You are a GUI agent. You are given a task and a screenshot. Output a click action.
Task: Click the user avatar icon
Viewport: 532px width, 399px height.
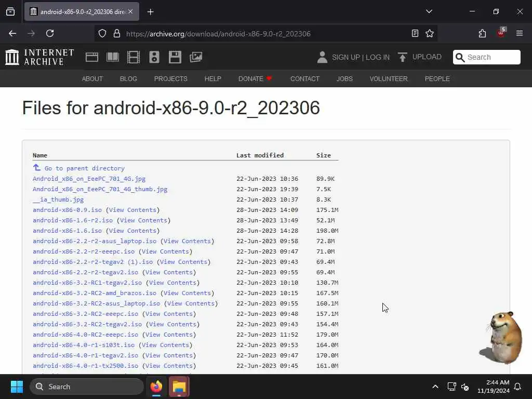coord(322,57)
